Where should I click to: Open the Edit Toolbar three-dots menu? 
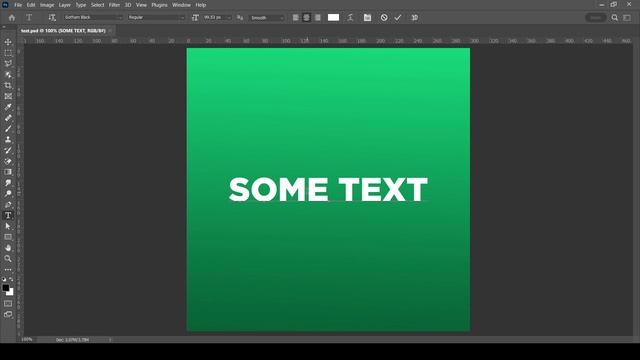pyautogui.click(x=8, y=270)
